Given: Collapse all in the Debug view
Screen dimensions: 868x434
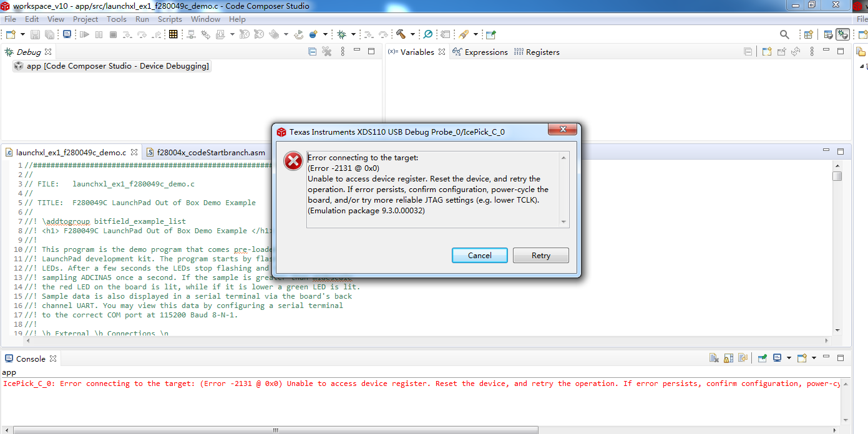Looking at the screenshot, I should click(312, 52).
